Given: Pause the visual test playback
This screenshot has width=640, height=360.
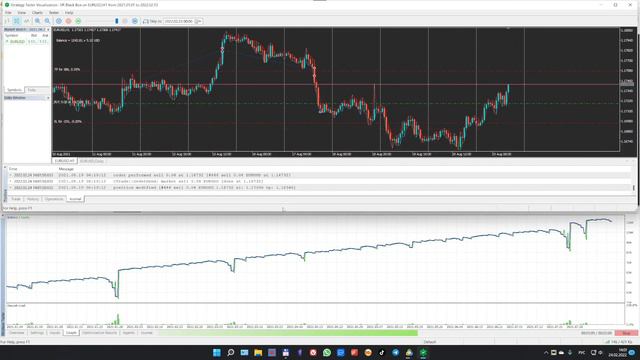Looking at the screenshot, I should coord(125,21).
